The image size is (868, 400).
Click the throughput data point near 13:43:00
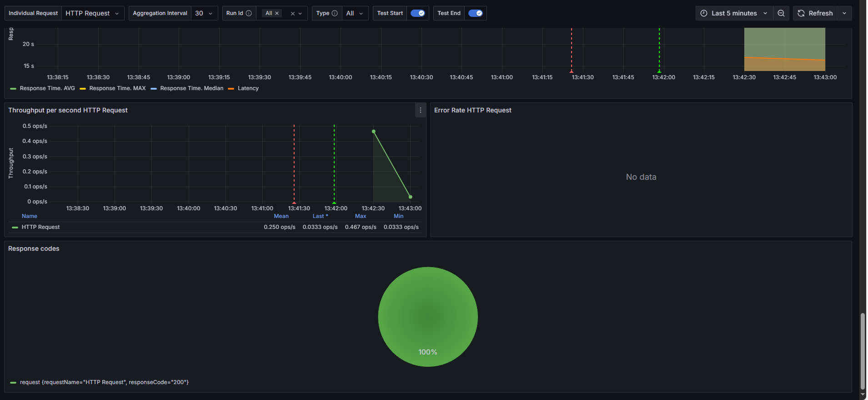coord(411,197)
